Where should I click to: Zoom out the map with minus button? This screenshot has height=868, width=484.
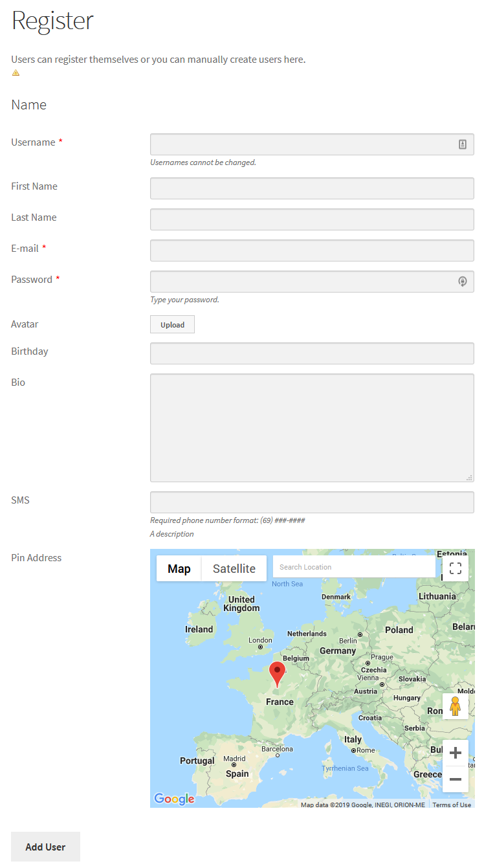pyautogui.click(x=456, y=779)
